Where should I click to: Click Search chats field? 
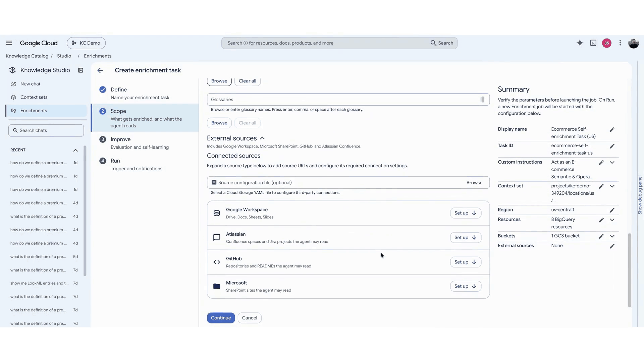click(x=46, y=131)
